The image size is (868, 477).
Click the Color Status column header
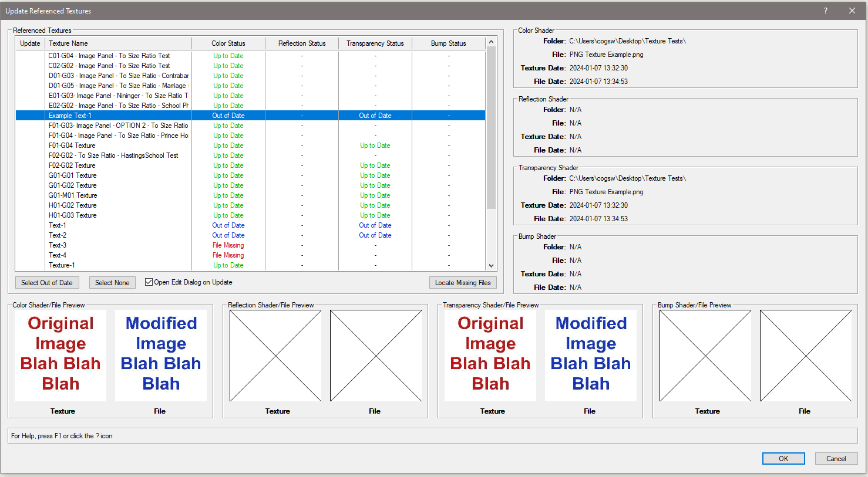click(x=228, y=43)
